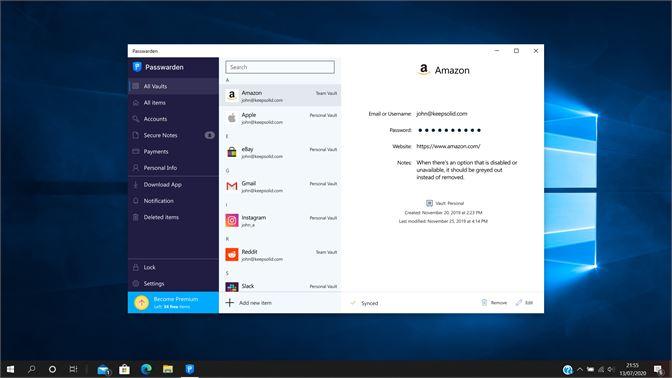Click the Edit pencil icon
The height and width of the screenshot is (378, 672).
tap(519, 303)
